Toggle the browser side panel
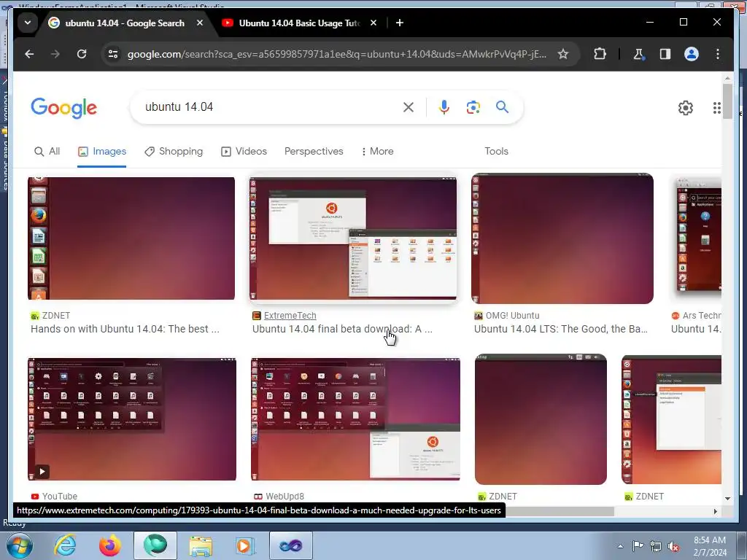Viewport: 747px width, 560px height. [x=665, y=54]
